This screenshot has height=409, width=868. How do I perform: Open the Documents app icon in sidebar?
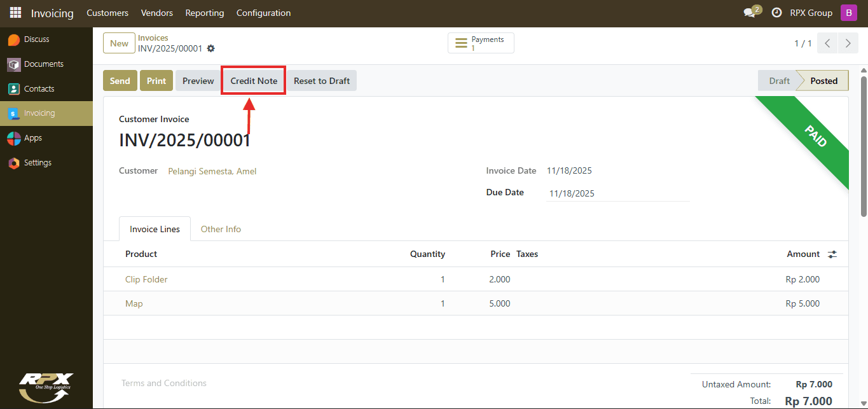(x=13, y=64)
